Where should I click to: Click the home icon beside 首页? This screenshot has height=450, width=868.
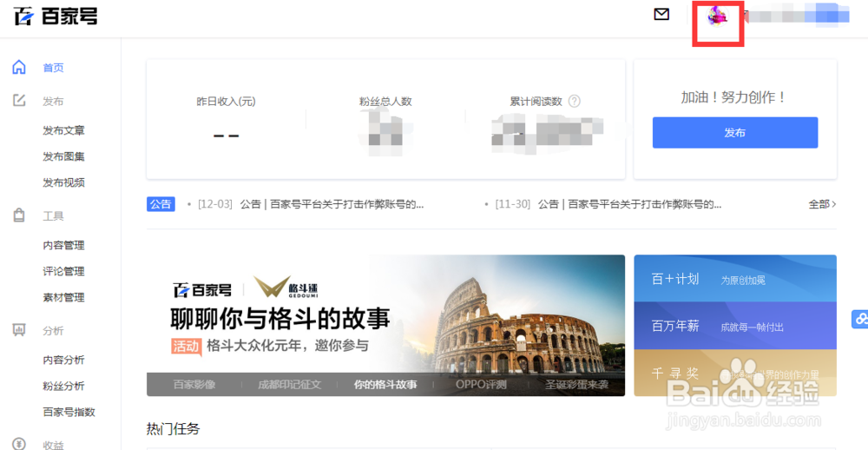[x=19, y=67]
